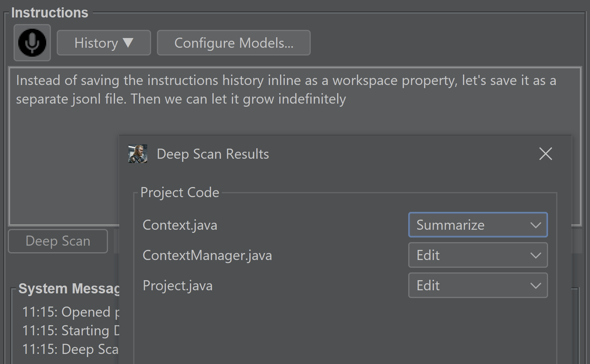590x364 pixels.
Task: Click the Configure Models button
Action: tap(233, 43)
